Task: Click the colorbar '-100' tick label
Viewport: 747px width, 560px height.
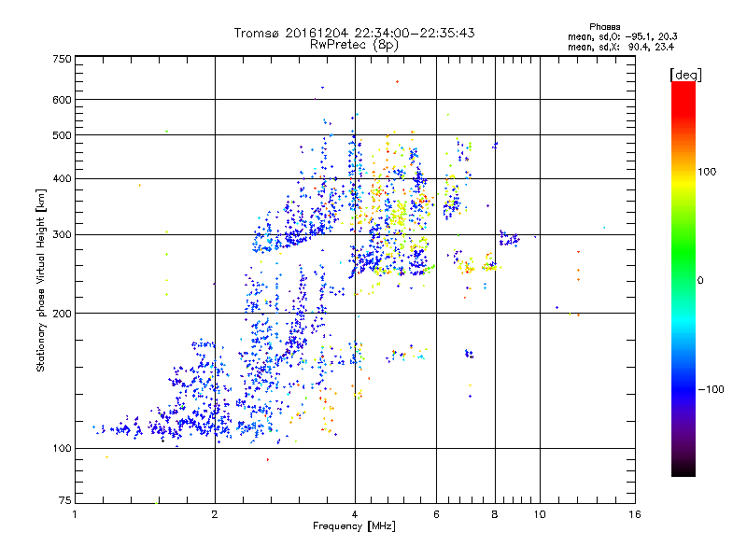Action: (711, 389)
